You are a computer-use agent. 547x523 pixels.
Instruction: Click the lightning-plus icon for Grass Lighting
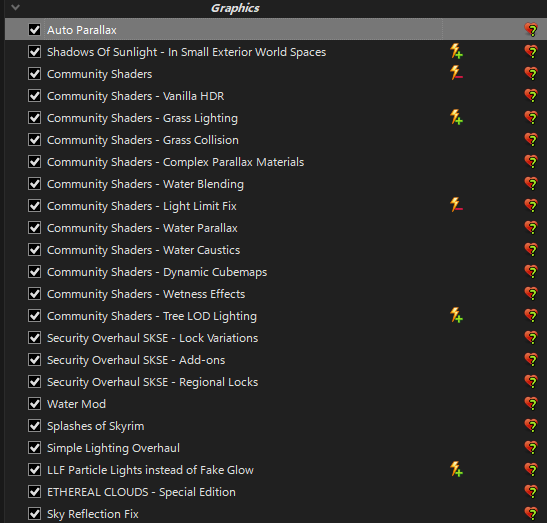[456, 117]
